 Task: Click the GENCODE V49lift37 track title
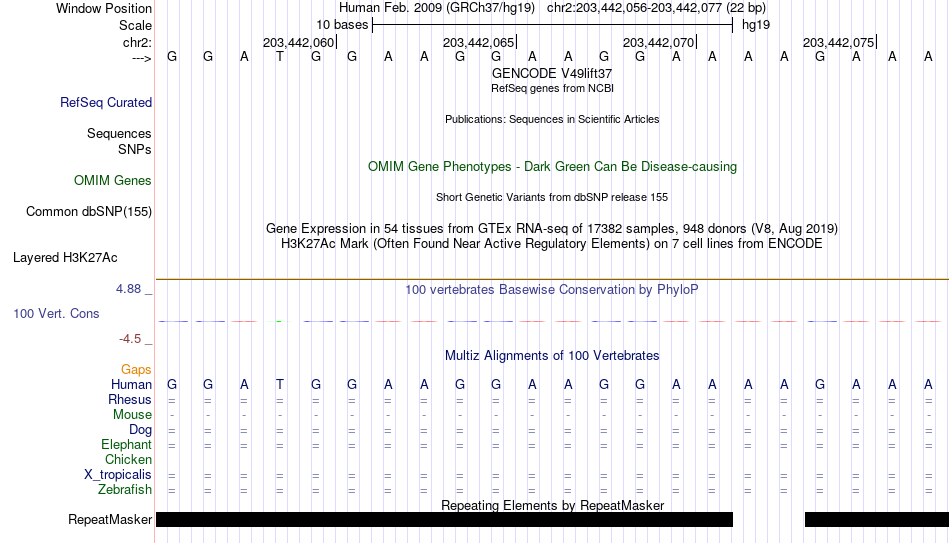(552, 73)
